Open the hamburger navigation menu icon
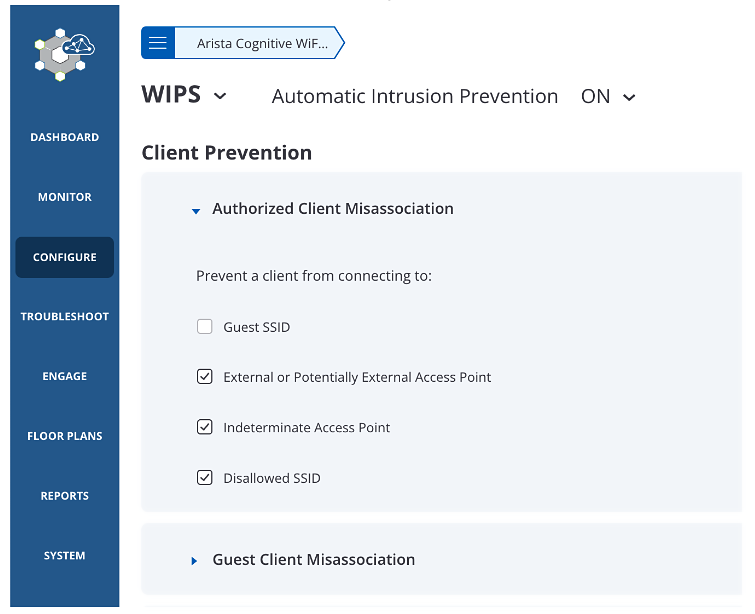Screen dimensions: 755x614 (x=158, y=43)
